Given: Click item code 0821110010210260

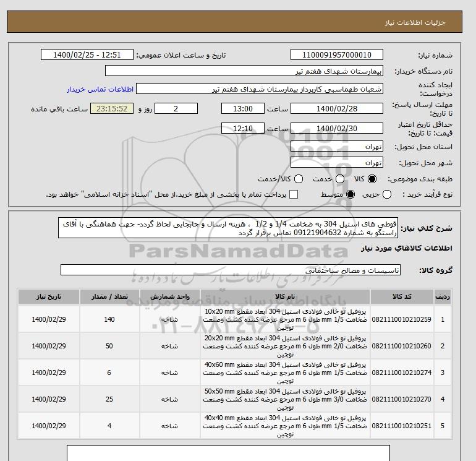Looking at the screenshot, I should click(401, 346).
